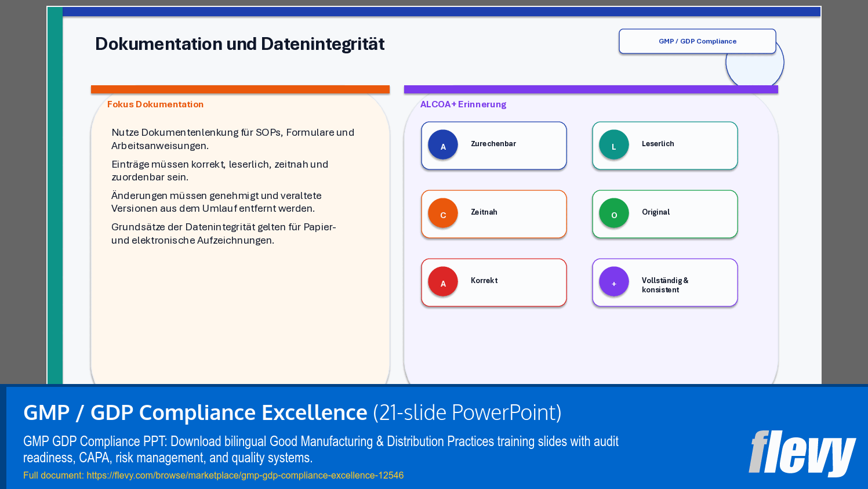Click the 'Dokumentation und Datenintegrität' slide title
868x489 pixels.
pos(239,44)
